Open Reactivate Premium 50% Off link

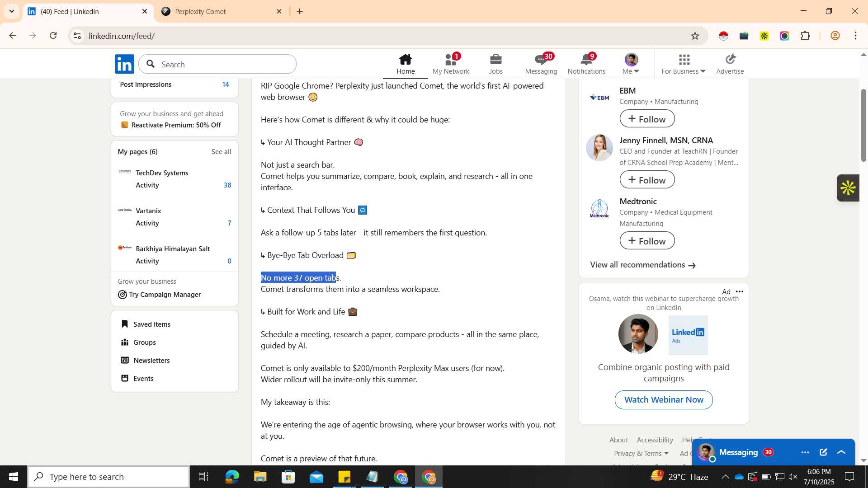[171, 125]
